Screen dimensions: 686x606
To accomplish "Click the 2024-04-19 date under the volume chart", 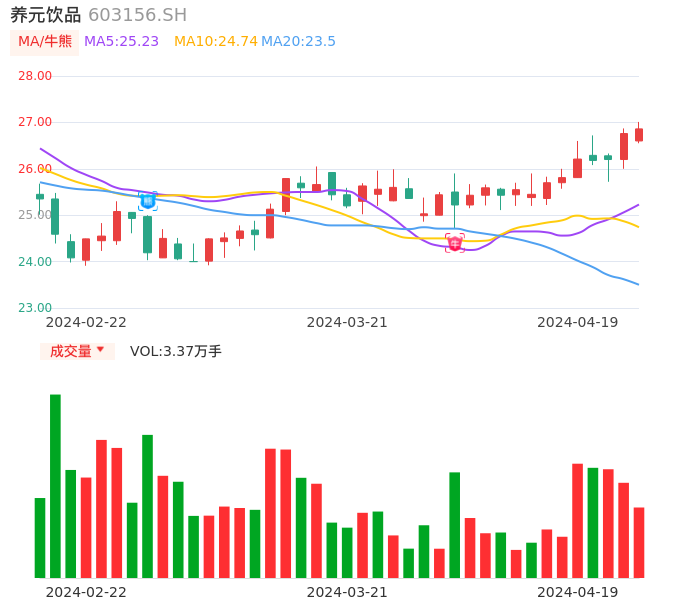I will pyautogui.click(x=577, y=592).
